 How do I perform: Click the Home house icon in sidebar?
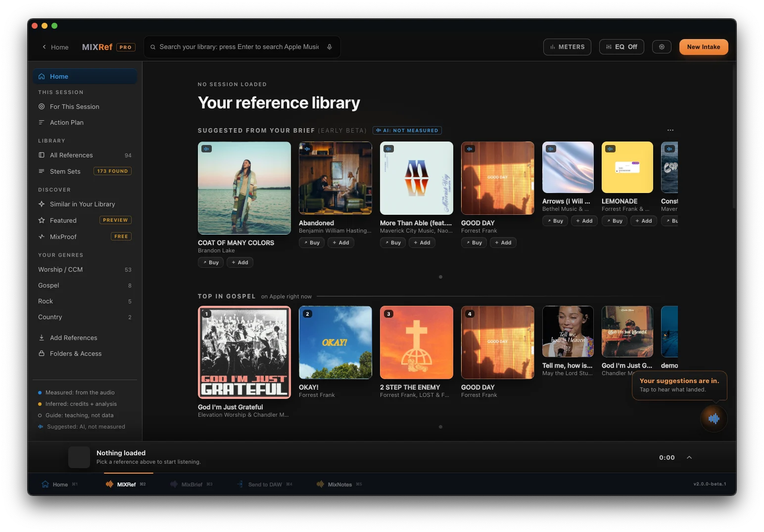(42, 76)
